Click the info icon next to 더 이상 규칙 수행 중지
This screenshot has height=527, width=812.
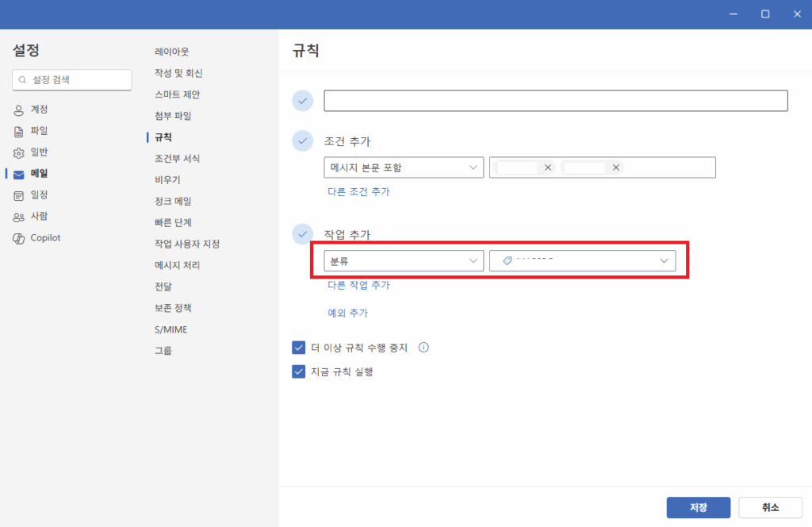tap(423, 347)
